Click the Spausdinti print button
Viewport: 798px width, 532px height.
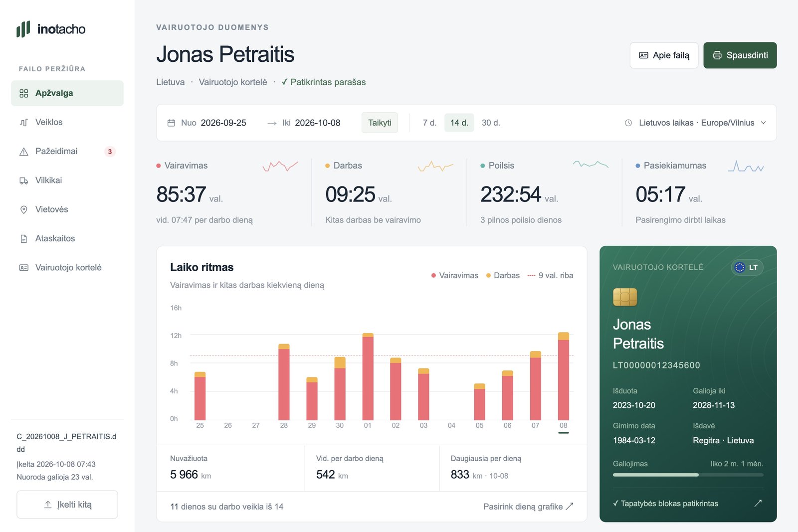coord(740,55)
